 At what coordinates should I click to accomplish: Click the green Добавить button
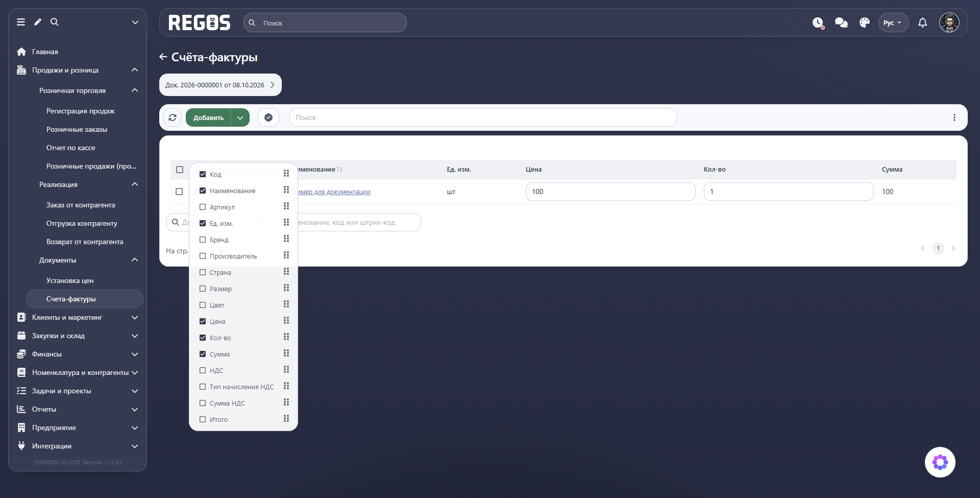click(208, 117)
